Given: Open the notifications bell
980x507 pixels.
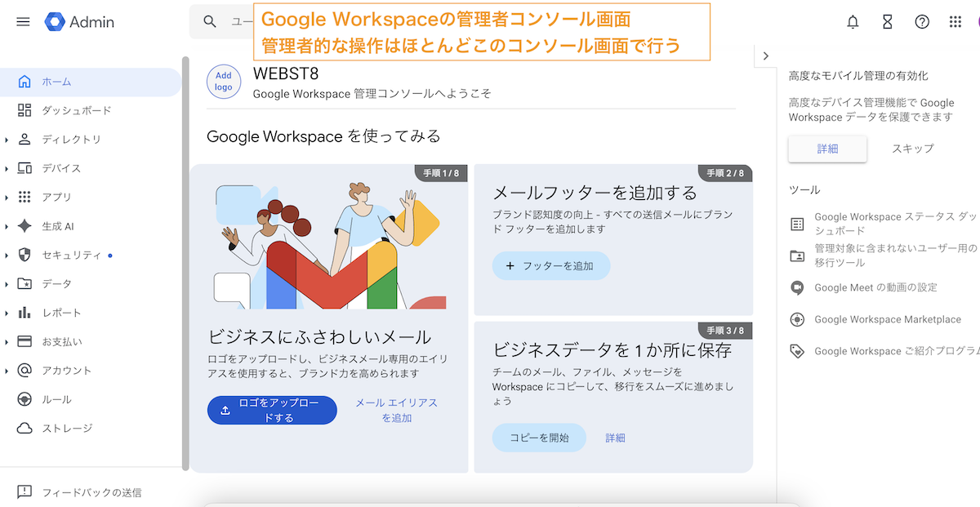Looking at the screenshot, I should (853, 22).
